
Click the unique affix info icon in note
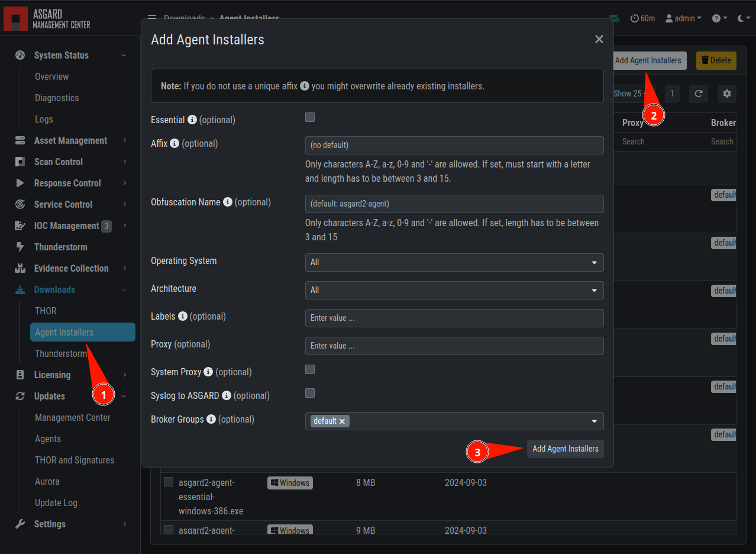pyautogui.click(x=305, y=86)
